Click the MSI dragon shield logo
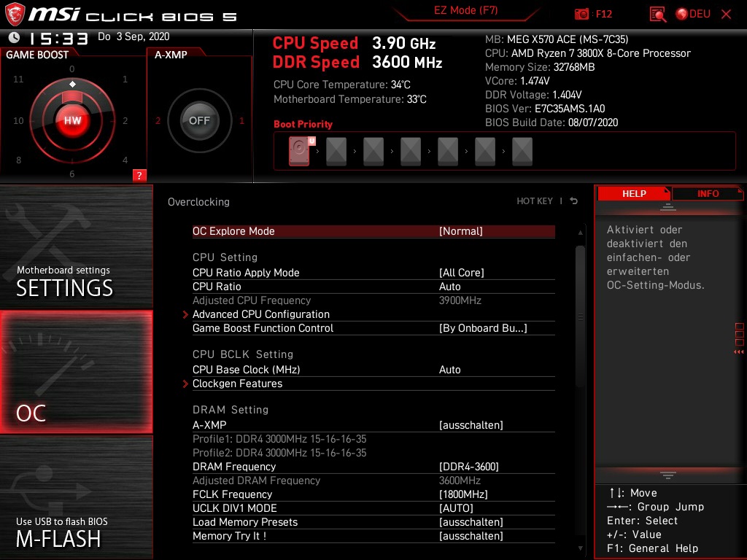The height and width of the screenshot is (560, 747). pyautogui.click(x=15, y=15)
